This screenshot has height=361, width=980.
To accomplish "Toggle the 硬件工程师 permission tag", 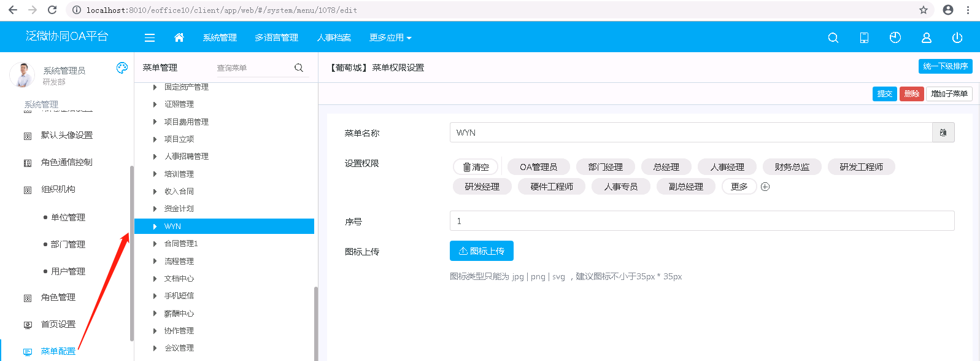I will [552, 187].
